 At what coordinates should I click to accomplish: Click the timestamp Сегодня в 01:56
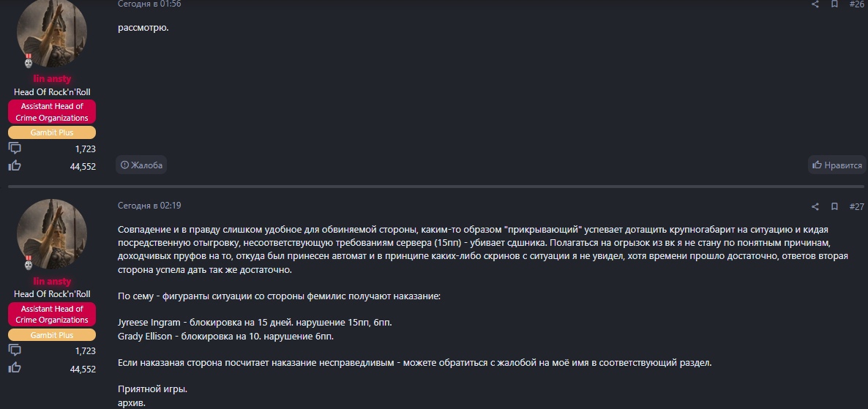pos(149,4)
